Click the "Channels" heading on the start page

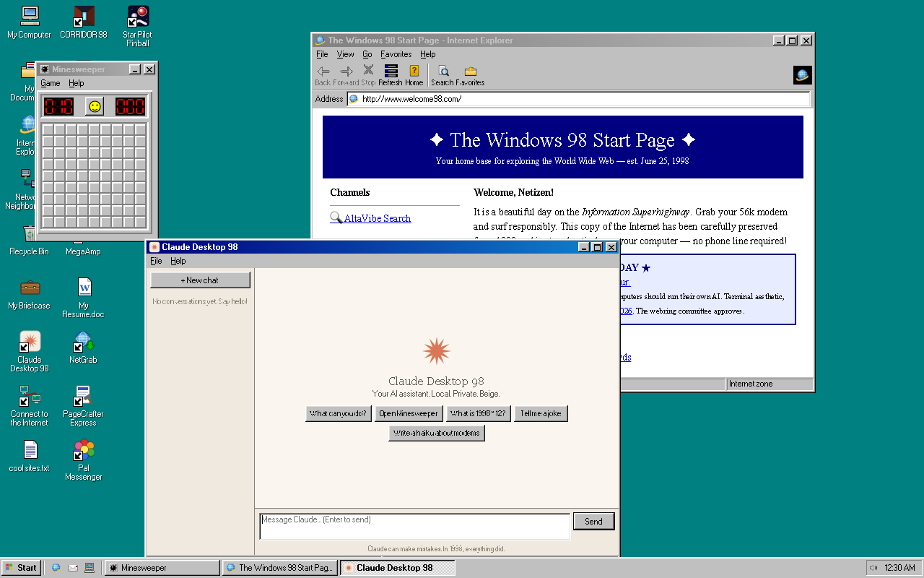(350, 193)
